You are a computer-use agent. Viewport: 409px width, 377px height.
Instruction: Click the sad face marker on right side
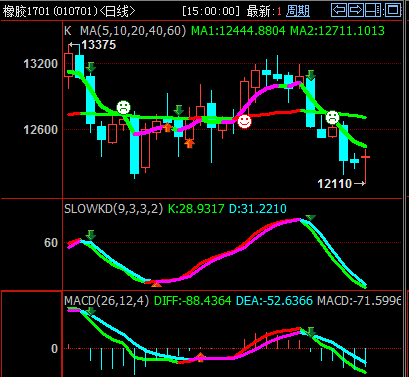332,117
